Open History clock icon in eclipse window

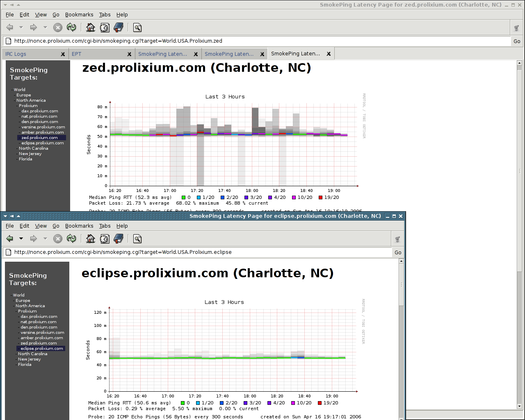[105, 239]
